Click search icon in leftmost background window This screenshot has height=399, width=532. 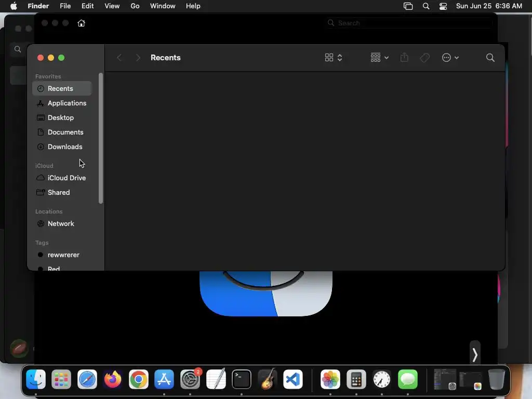tap(18, 49)
